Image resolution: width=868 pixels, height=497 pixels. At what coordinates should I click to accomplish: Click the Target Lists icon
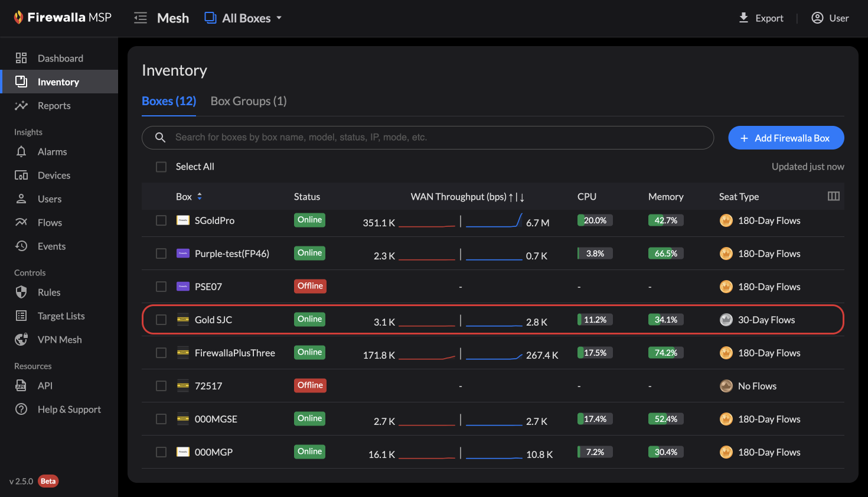(x=21, y=316)
